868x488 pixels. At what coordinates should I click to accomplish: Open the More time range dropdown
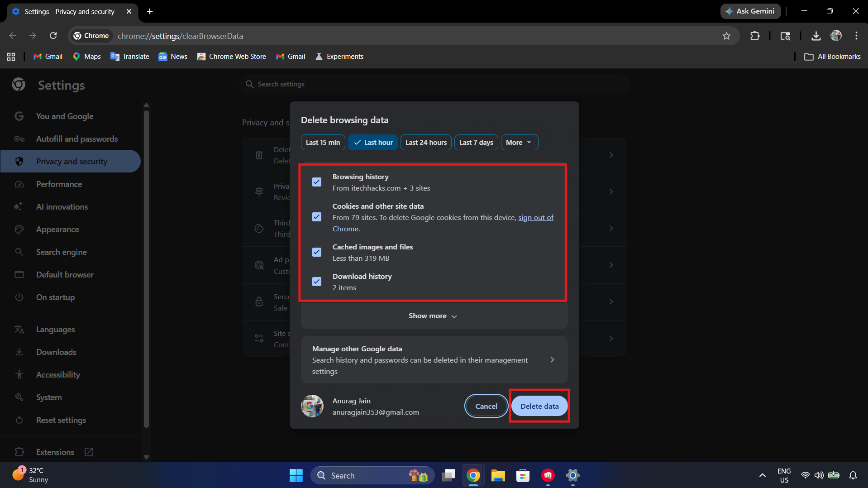519,143
